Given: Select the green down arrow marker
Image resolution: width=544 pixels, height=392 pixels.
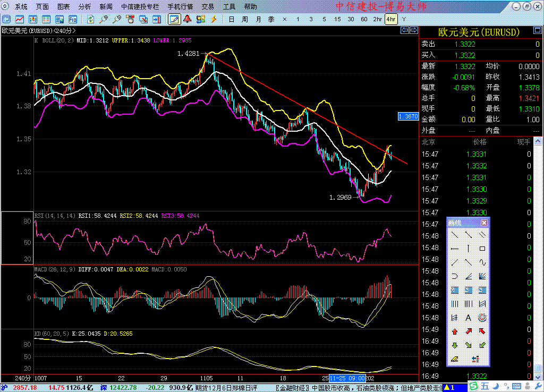Looking at the screenshot, I should click(x=454, y=345).
